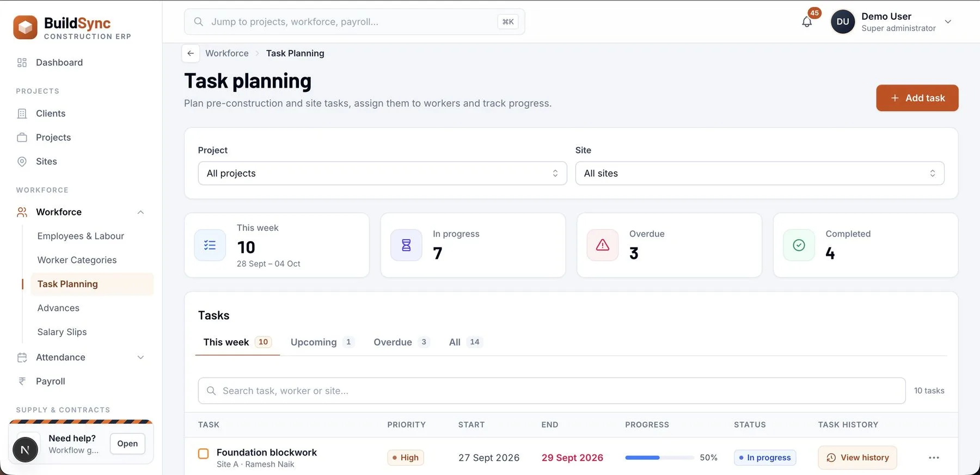The height and width of the screenshot is (475, 980).
Task: Click the Search task, worker or site field
Action: pyautogui.click(x=552, y=391)
